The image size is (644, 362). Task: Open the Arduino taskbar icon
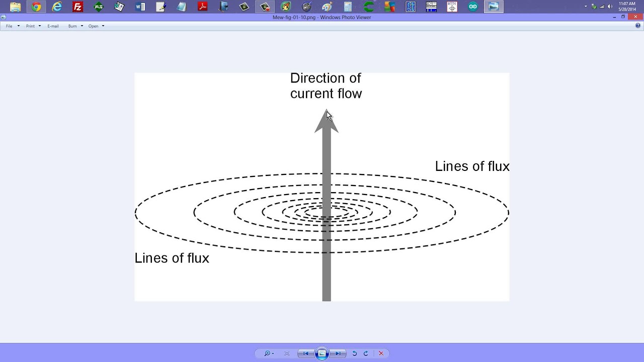(473, 7)
